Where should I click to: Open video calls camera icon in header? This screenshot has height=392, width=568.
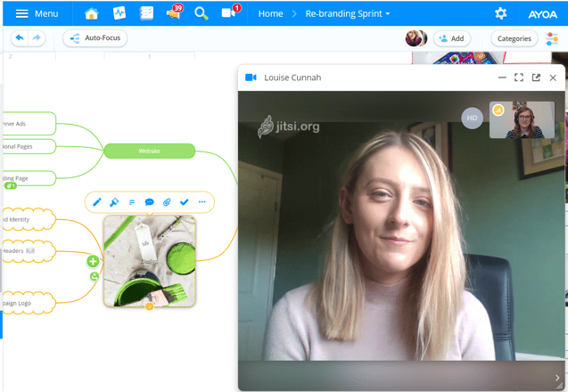pyautogui.click(x=230, y=12)
